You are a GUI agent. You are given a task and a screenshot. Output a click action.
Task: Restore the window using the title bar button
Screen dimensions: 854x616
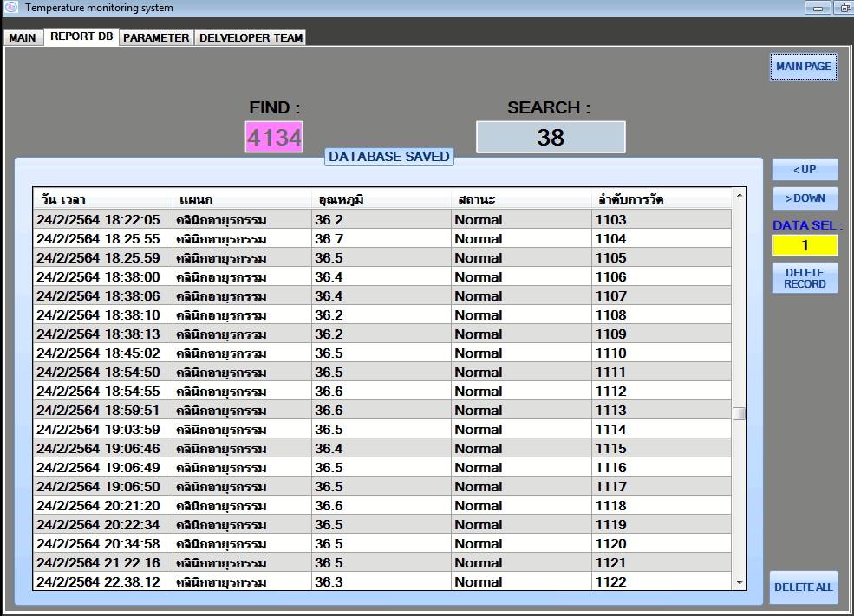pyautogui.click(x=842, y=8)
